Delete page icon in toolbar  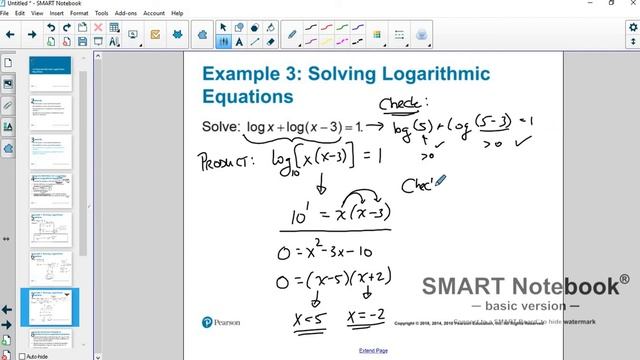click(67, 41)
